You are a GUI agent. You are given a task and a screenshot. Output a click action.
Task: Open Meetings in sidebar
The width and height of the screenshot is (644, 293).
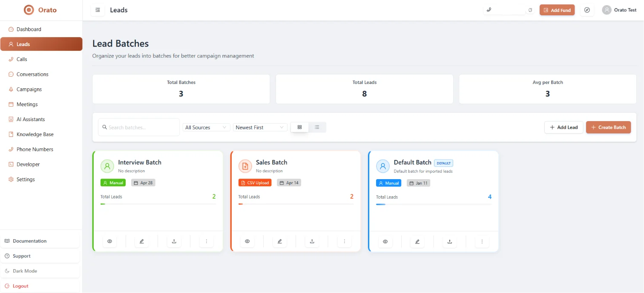tap(41, 104)
